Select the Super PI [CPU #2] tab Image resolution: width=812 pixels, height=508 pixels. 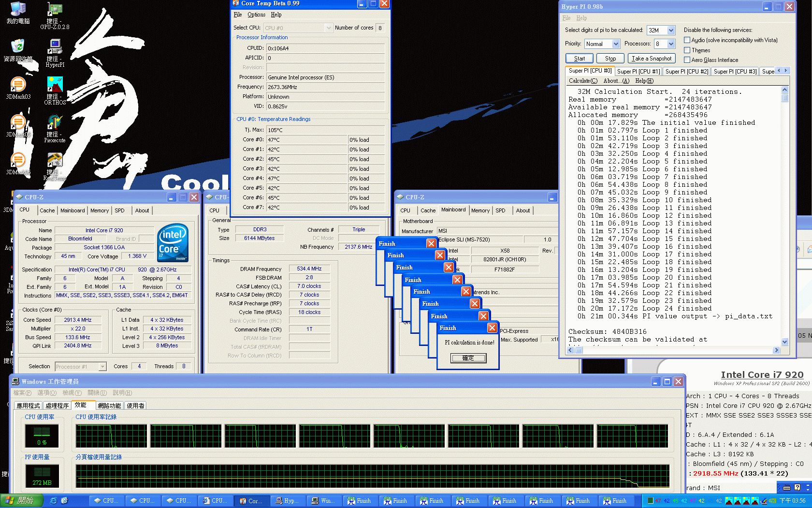coord(687,72)
